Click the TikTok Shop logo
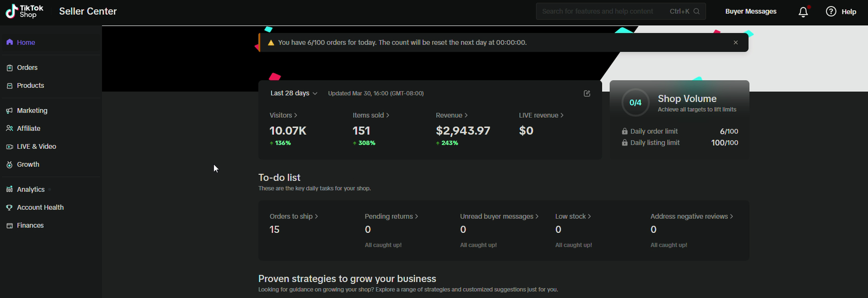Screen dimensions: 868x298 (x=24, y=11)
